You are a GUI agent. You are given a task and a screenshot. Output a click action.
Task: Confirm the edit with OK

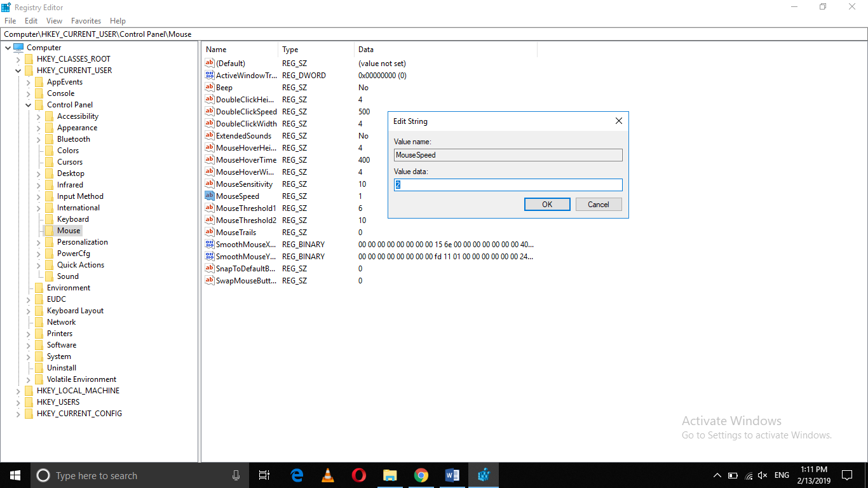(x=547, y=204)
